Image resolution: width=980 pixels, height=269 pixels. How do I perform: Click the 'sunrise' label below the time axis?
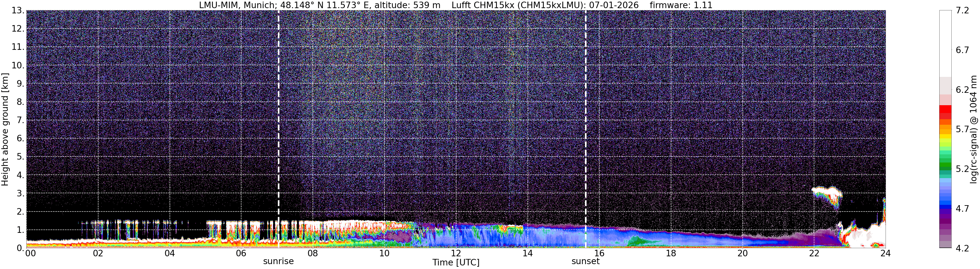(x=278, y=262)
